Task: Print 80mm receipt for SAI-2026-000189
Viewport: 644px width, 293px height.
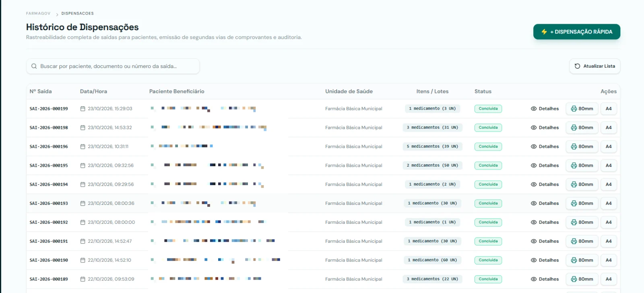Action: pyautogui.click(x=582, y=279)
